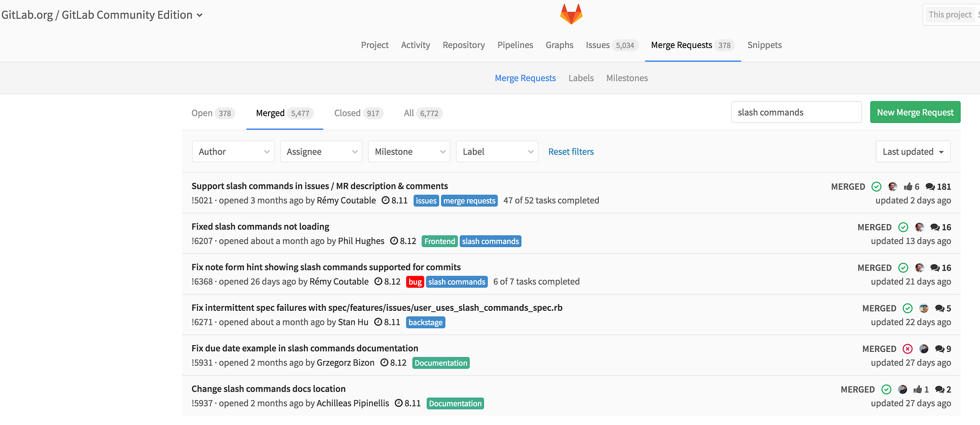Open passed pipeline status icon for !5021
980x425 pixels.
877,187
